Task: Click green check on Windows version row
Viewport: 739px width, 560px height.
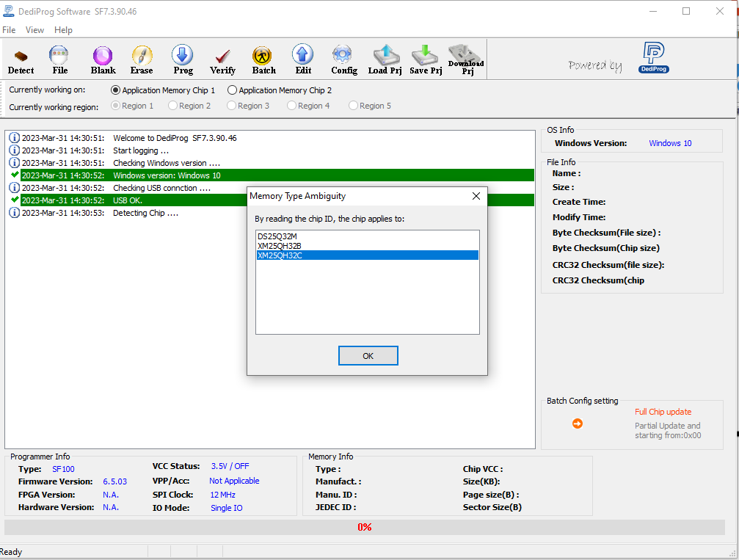Action: [15, 175]
